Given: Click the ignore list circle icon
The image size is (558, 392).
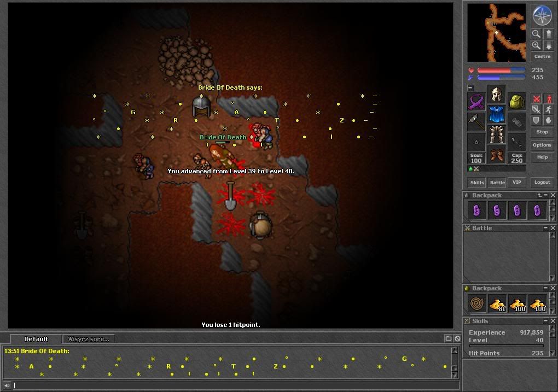Looking at the screenshot, I should tap(458, 338).
